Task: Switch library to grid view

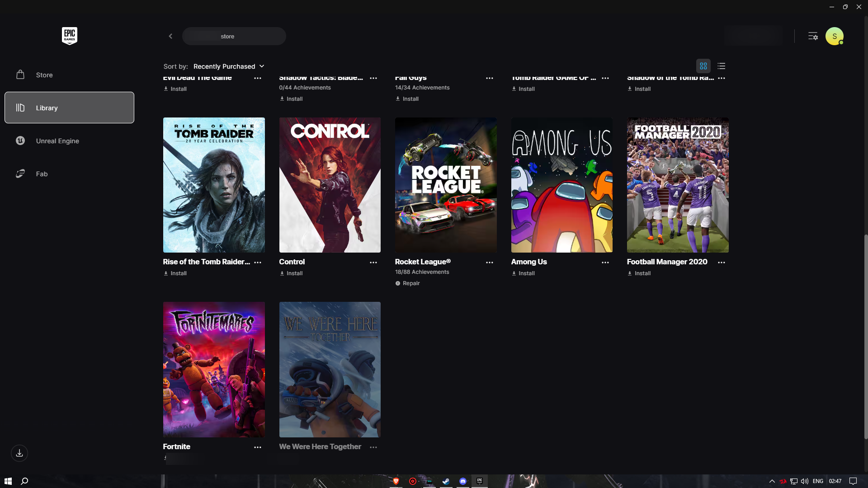Action: click(x=703, y=66)
